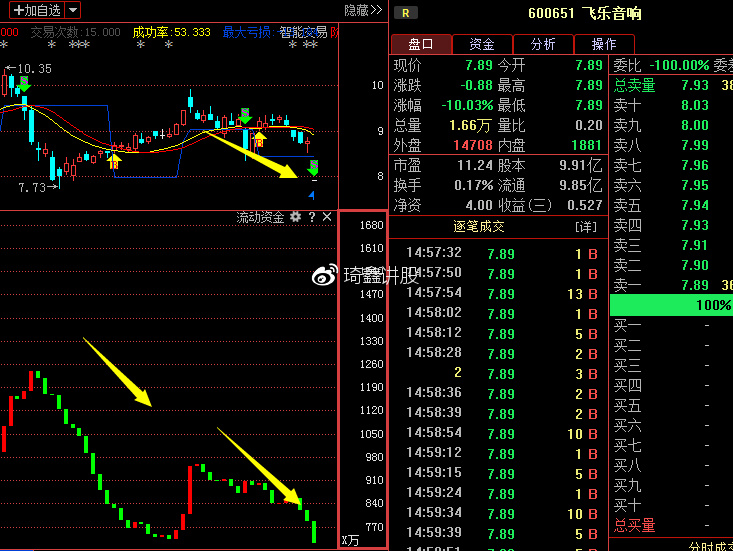Click the 加自选 add-to-watchlist button

tap(36, 10)
